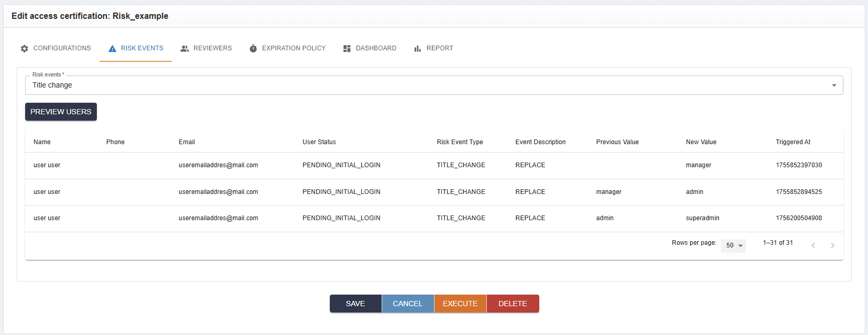The height and width of the screenshot is (335, 868).
Task: Click the Triggered At column header
Action: coord(793,142)
